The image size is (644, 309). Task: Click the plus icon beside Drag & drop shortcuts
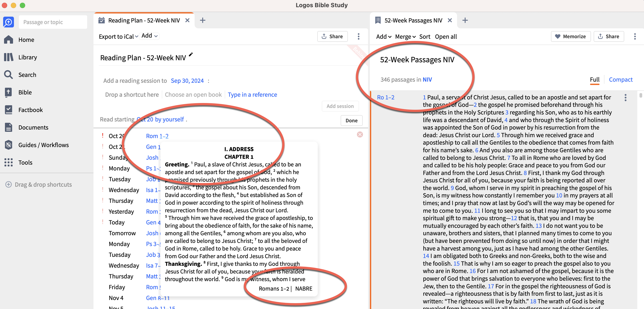tap(9, 184)
